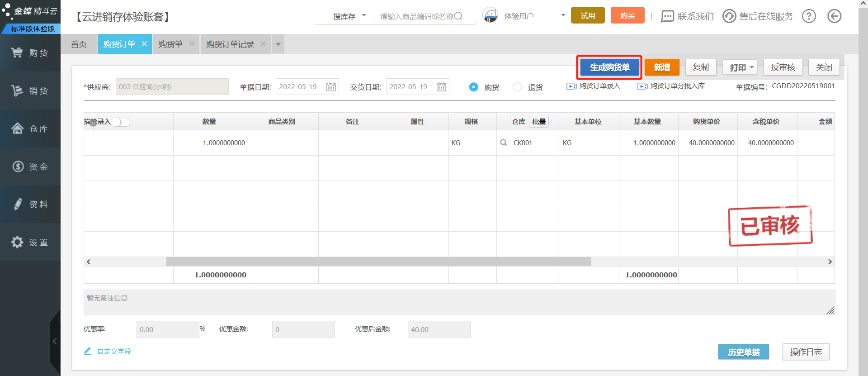Switch to the 首页 tab
This screenshot has height=376, width=868.
click(x=79, y=44)
